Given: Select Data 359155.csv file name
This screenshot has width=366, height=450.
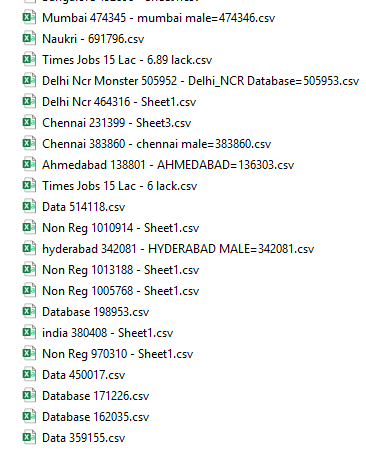Looking at the screenshot, I should click(84, 438).
